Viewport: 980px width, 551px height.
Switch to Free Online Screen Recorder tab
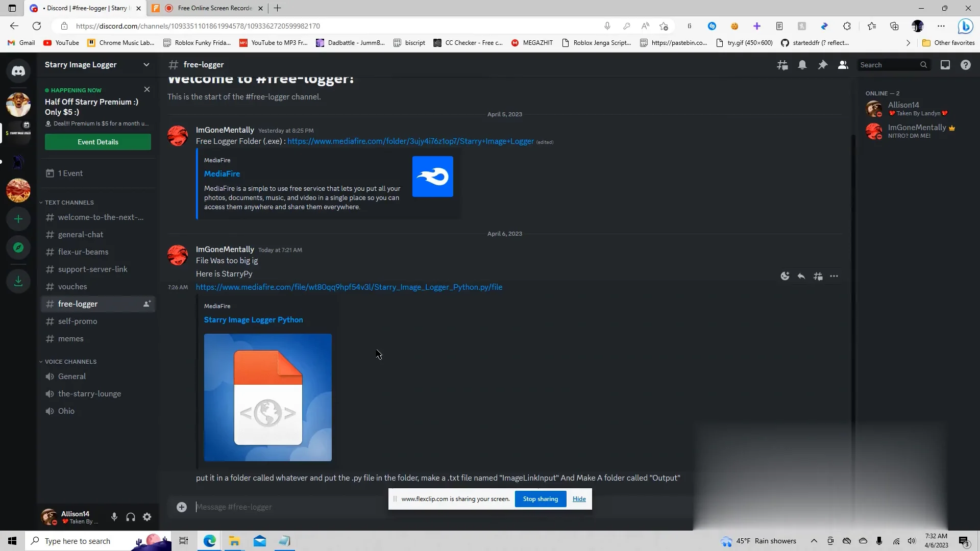[x=214, y=8]
